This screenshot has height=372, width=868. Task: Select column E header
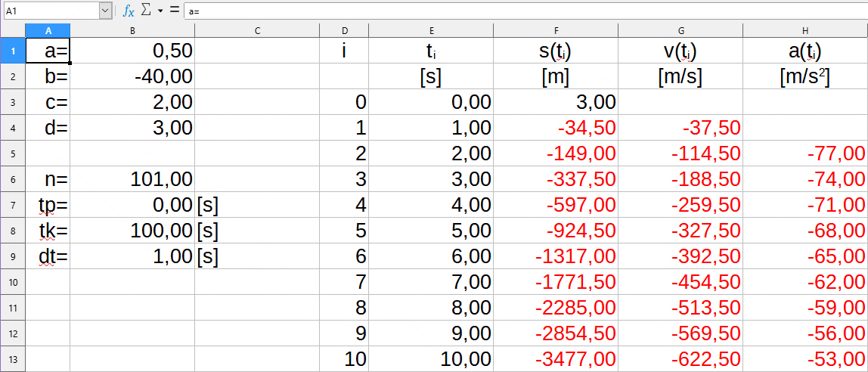pos(431,30)
